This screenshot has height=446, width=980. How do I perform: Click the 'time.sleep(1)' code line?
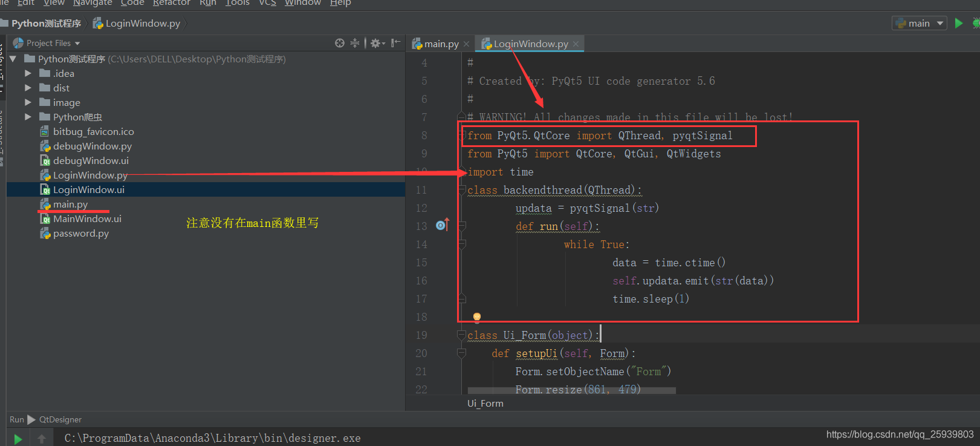tap(651, 299)
